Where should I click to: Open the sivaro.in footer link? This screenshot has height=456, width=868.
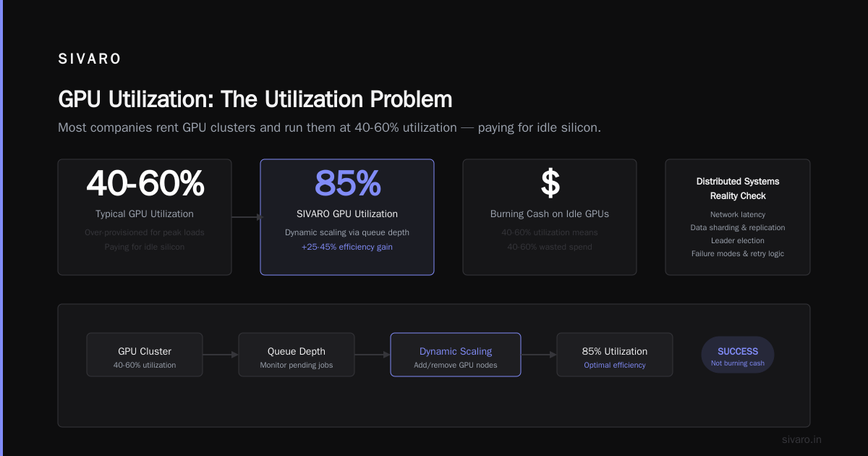pos(801,439)
